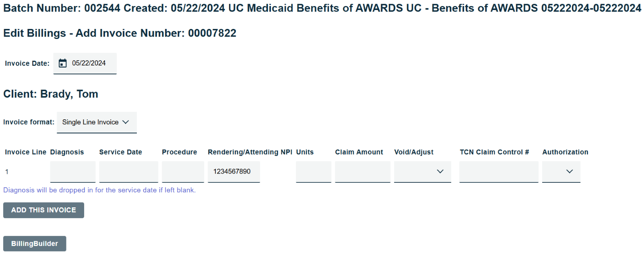
Task: Click into the Claim Amount field
Action: pyautogui.click(x=362, y=172)
